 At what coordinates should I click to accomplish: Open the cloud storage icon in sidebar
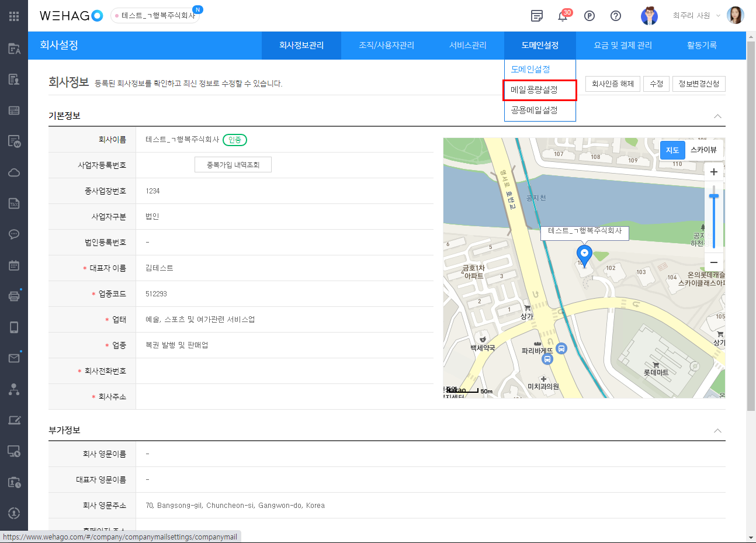[14, 172]
